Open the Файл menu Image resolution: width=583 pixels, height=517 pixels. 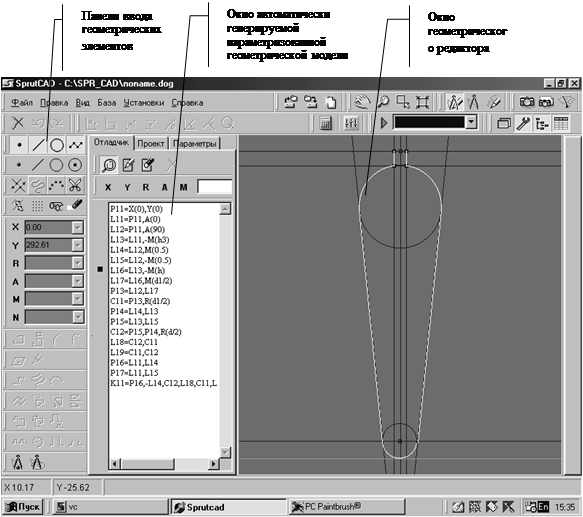point(22,103)
